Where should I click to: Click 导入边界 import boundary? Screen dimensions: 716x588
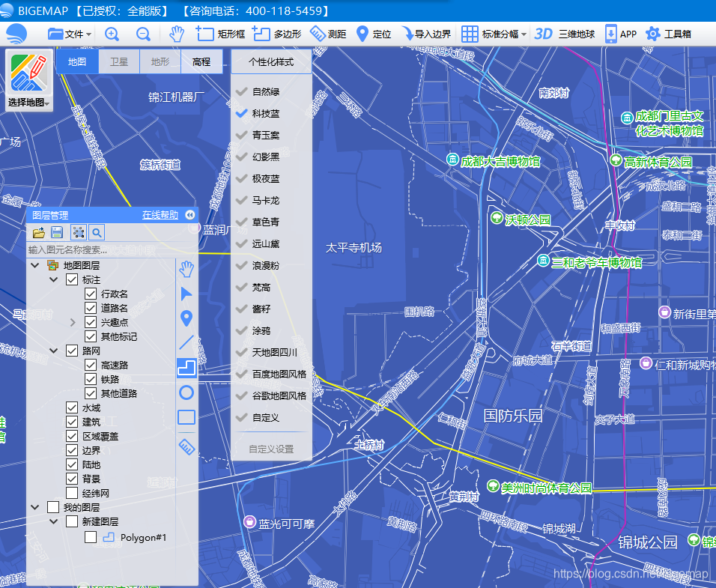pyautogui.click(x=425, y=34)
